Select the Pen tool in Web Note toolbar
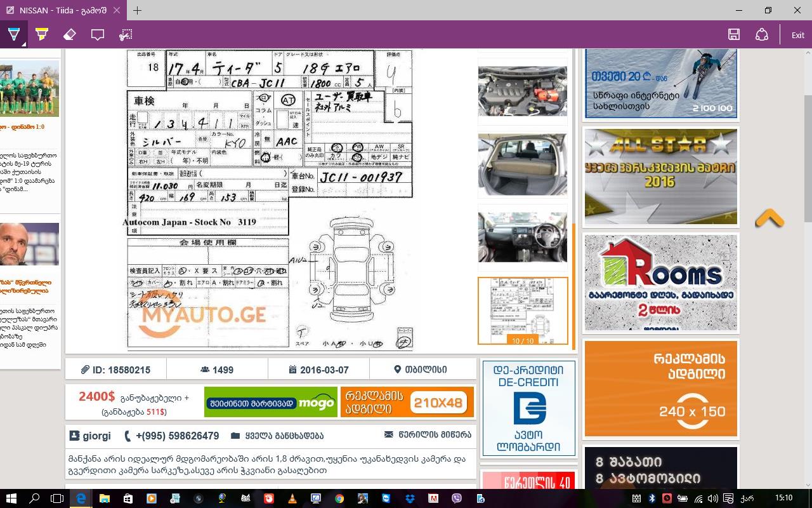The width and height of the screenshot is (812, 508). coord(14,35)
